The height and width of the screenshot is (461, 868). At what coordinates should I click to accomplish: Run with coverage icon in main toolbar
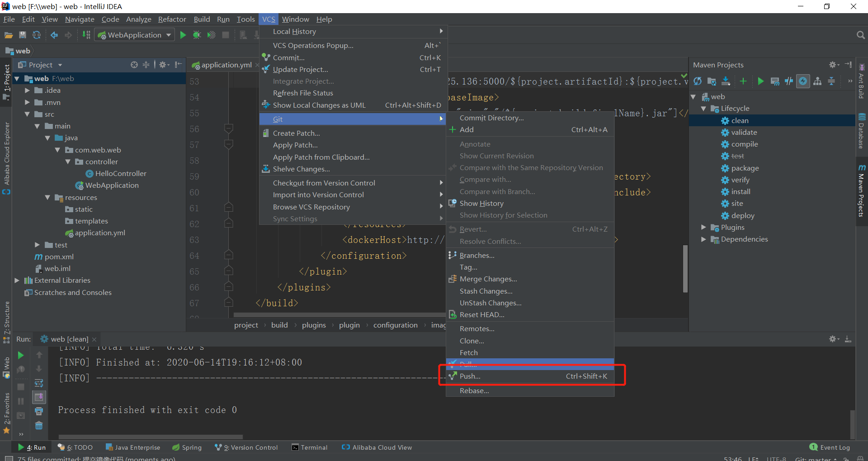pos(211,35)
